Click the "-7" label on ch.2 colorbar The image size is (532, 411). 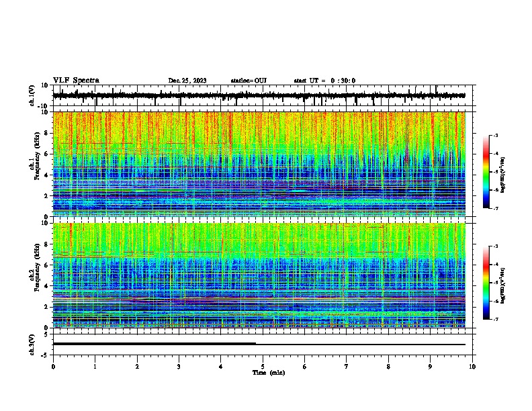click(x=496, y=319)
